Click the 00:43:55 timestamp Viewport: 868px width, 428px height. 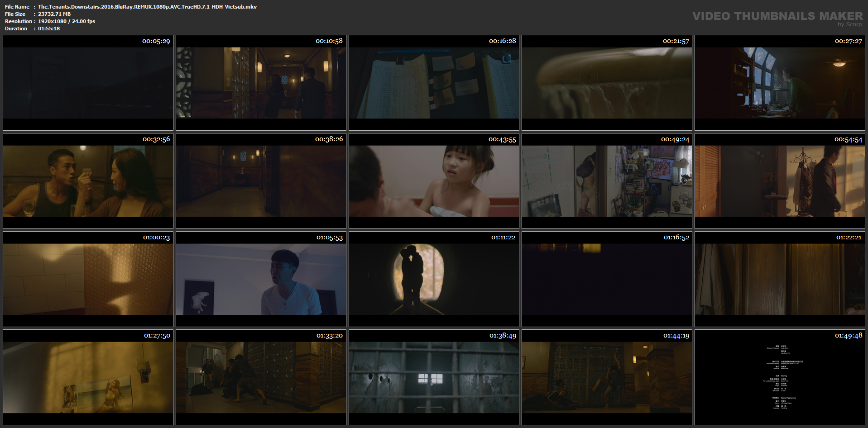point(502,139)
